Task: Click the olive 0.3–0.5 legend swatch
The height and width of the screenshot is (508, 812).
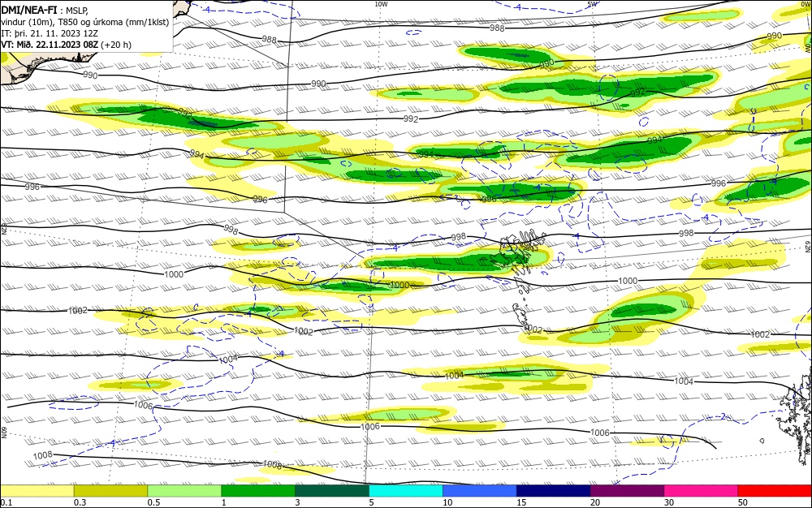Action: click(x=110, y=491)
